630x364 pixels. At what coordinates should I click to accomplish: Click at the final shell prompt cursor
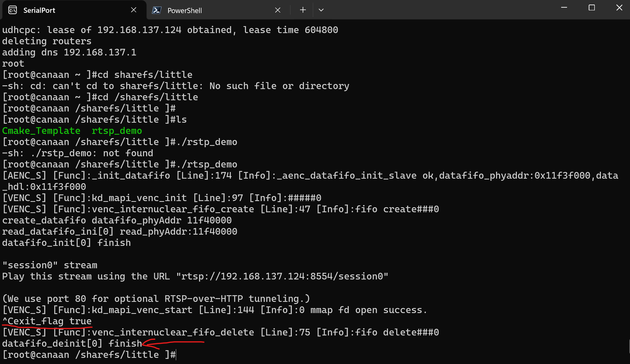(176, 355)
